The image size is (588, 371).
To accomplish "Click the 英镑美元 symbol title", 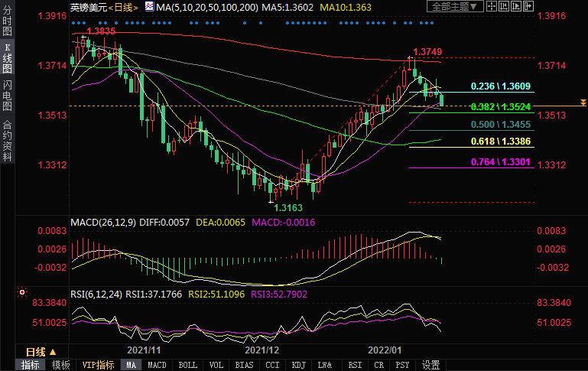I will [x=89, y=7].
